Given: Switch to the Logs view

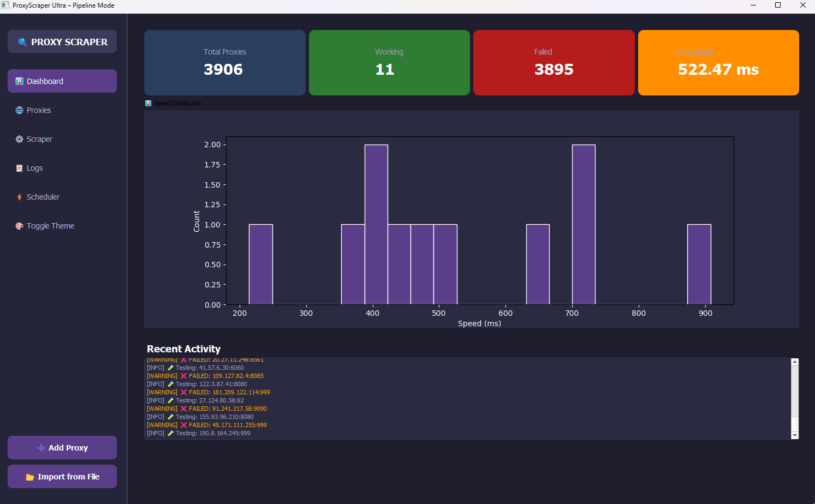Looking at the screenshot, I should click(62, 168).
